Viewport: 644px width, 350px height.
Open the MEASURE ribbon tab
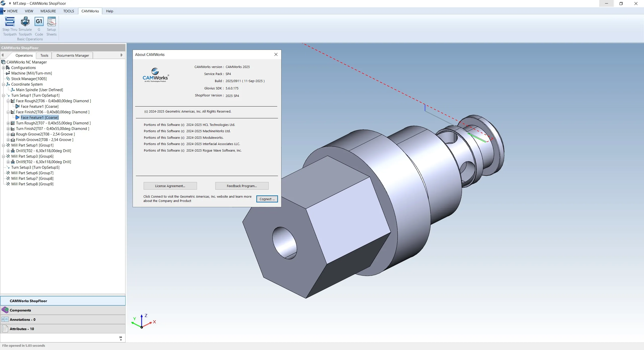point(48,11)
